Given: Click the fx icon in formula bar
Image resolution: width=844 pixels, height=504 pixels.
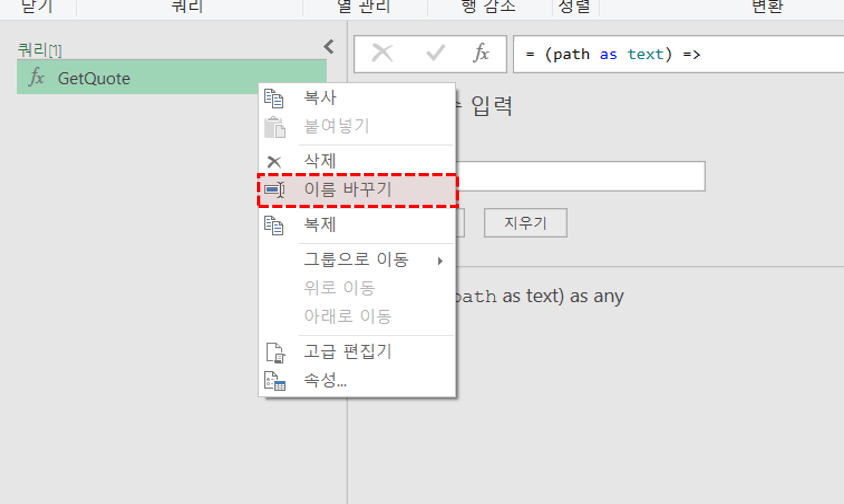Looking at the screenshot, I should (x=481, y=53).
